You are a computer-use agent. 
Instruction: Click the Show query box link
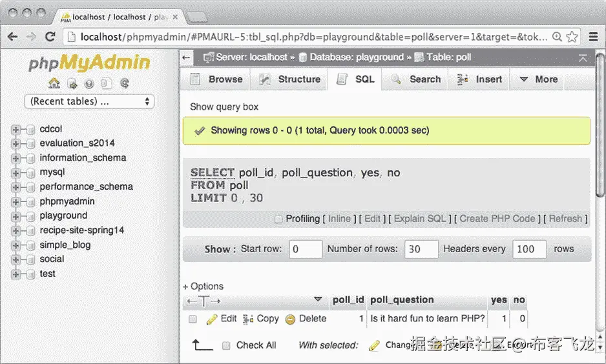pyautogui.click(x=224, y=107)
